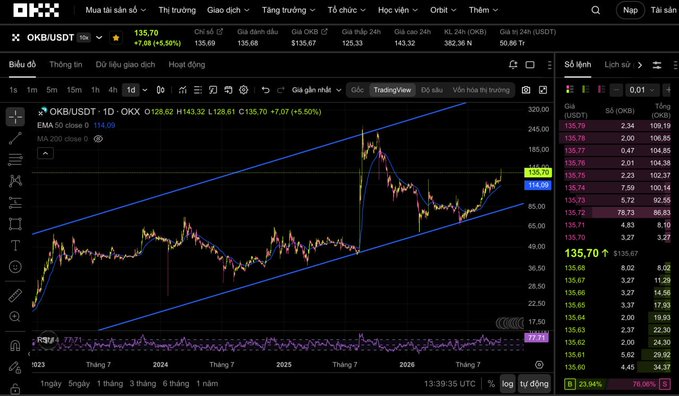Select the zoom in tool

pos(15,317)
